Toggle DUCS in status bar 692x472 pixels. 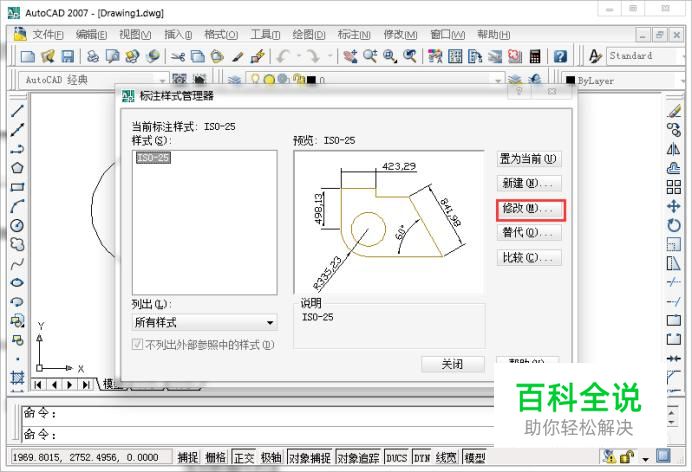pyautogui.click(x=396, y=457)
